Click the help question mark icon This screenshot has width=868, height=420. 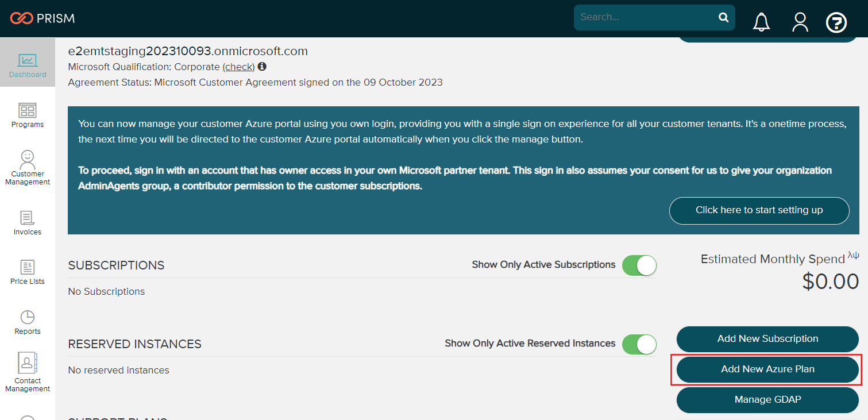836,22
